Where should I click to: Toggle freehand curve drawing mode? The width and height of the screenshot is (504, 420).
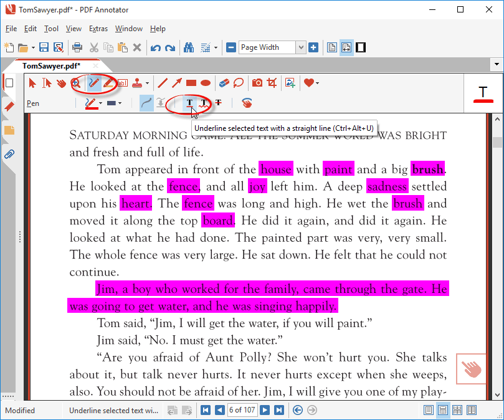coord(146,103)
